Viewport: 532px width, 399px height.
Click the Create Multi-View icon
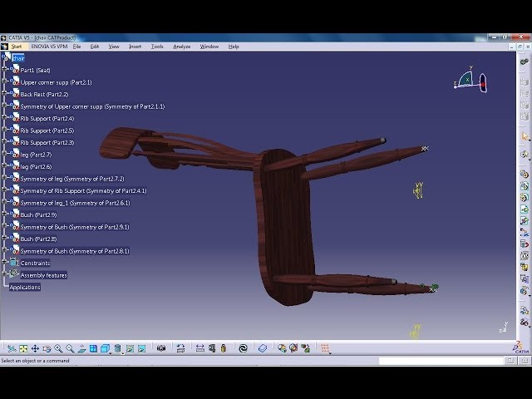point(93,348)
